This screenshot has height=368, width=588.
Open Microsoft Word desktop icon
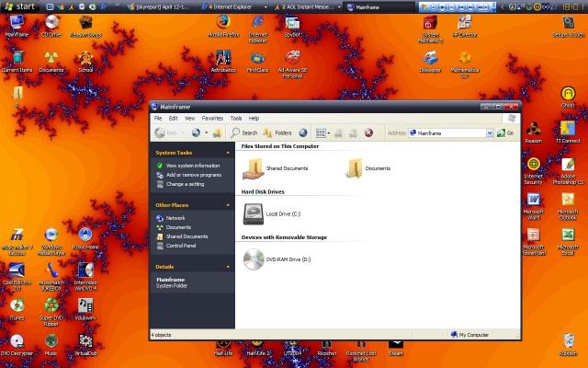533,206
